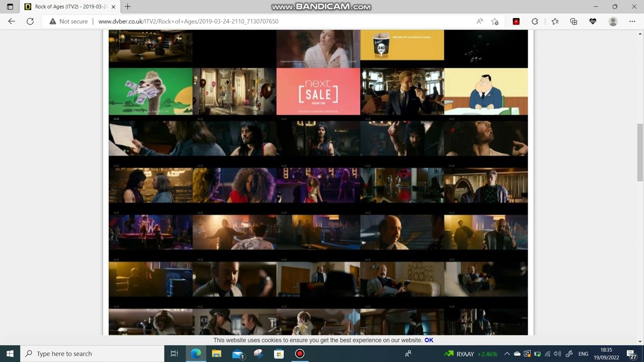Open the OneDrive cloud tray icon
The image size is (644, 362).
(517, 354)
